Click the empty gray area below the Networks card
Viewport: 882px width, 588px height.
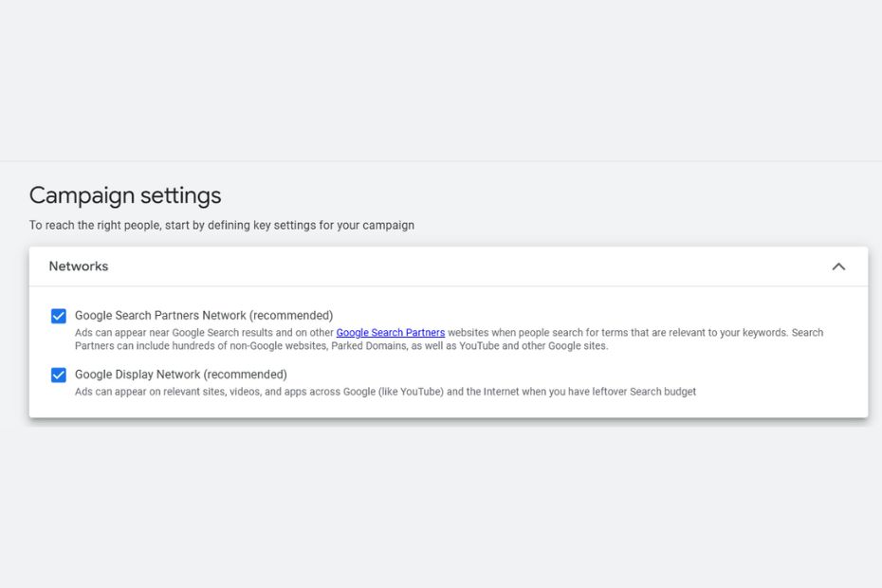click(x=441, y=503)
